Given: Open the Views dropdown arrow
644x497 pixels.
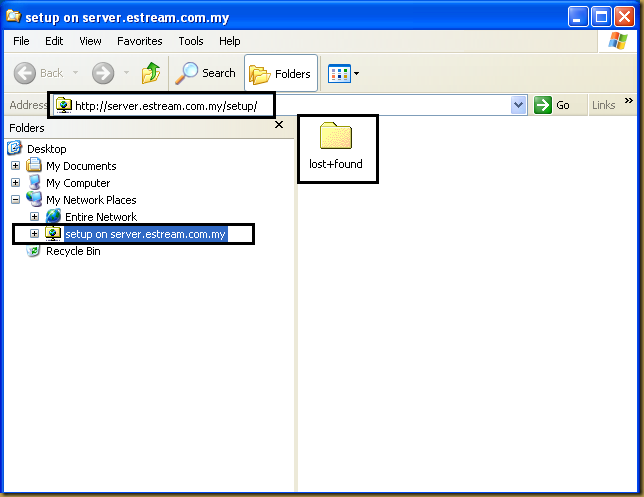Looking at the screenshot, I should (x=356, y=74).
